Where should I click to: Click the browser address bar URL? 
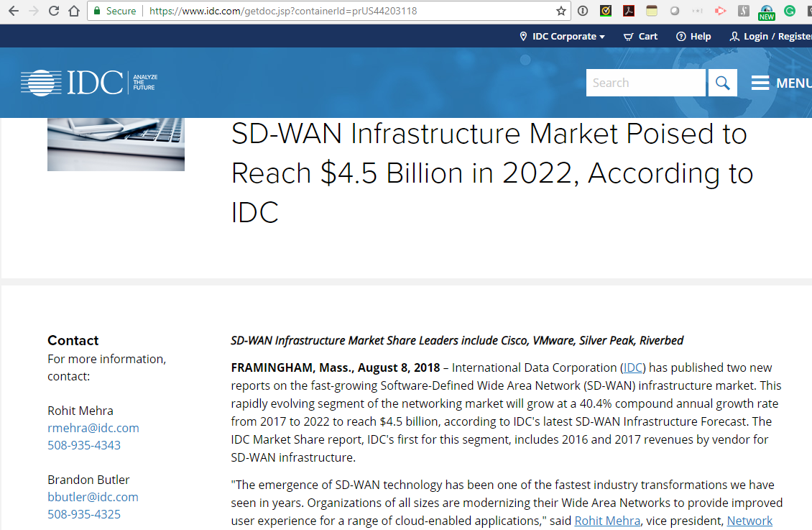(x=282, y=11)
